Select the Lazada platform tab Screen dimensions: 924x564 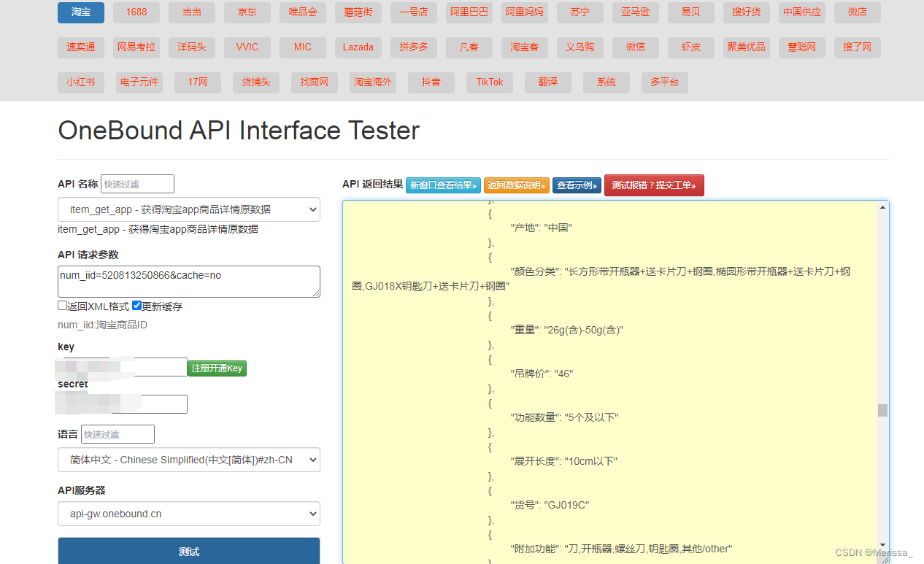tap(358, 47)
